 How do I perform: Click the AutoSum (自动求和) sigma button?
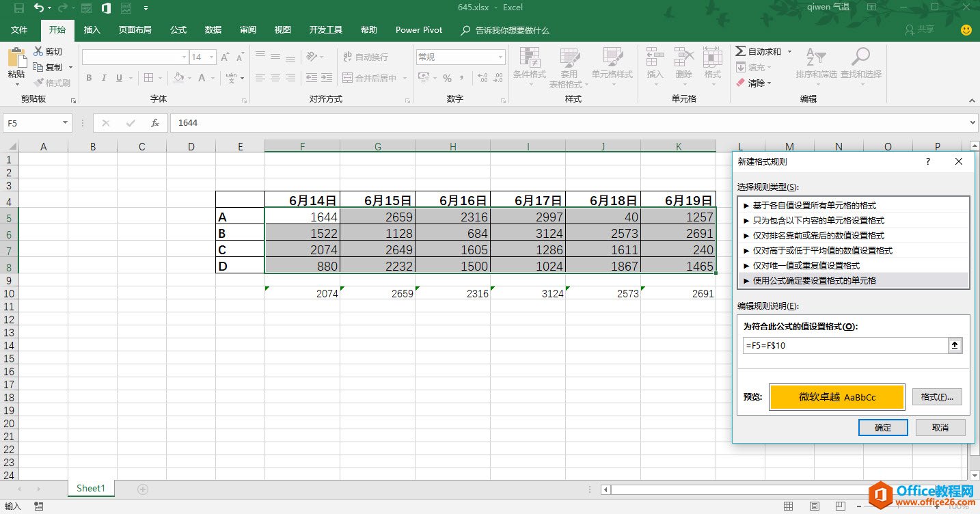(x=758, y=51)
